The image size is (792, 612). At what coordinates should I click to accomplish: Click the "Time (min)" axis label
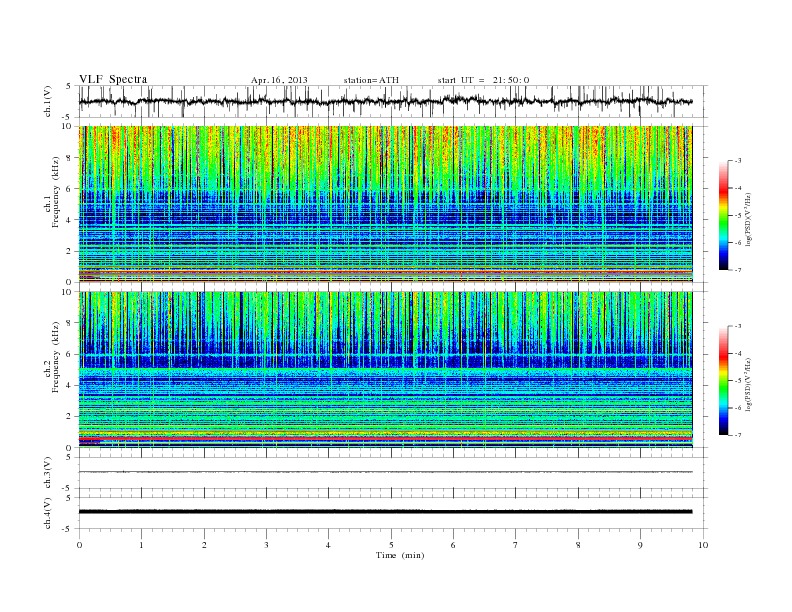click(x=400, y=555)
